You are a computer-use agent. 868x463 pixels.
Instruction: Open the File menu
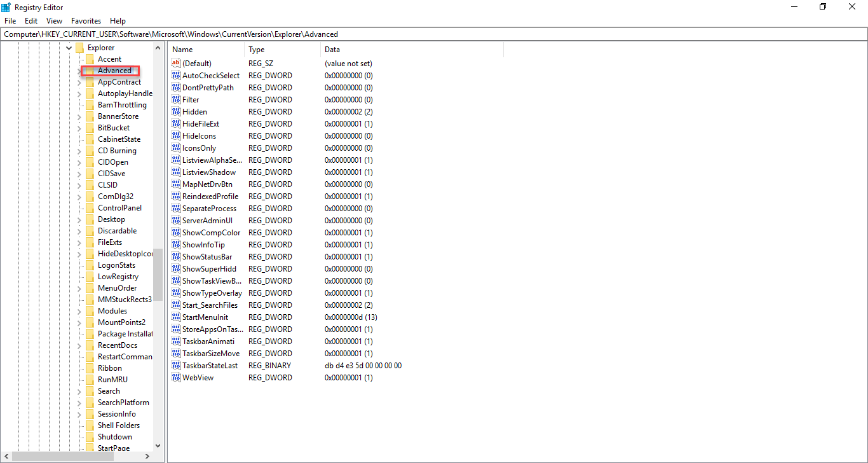pyautogui.click(x=10, y=21)
